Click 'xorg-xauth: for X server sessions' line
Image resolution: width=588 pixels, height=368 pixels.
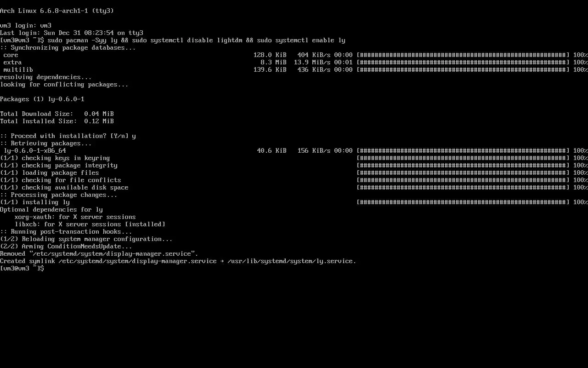click(x=75, y=217)
